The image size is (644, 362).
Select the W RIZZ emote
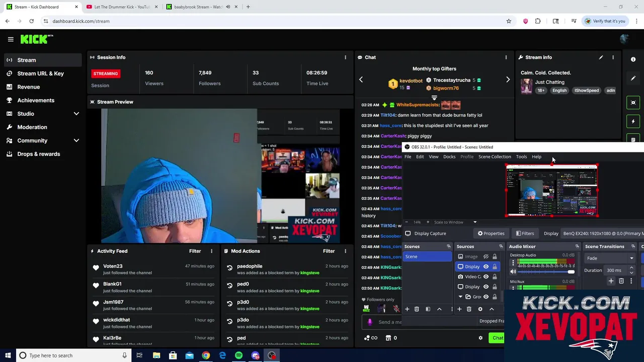click(366, 309)
